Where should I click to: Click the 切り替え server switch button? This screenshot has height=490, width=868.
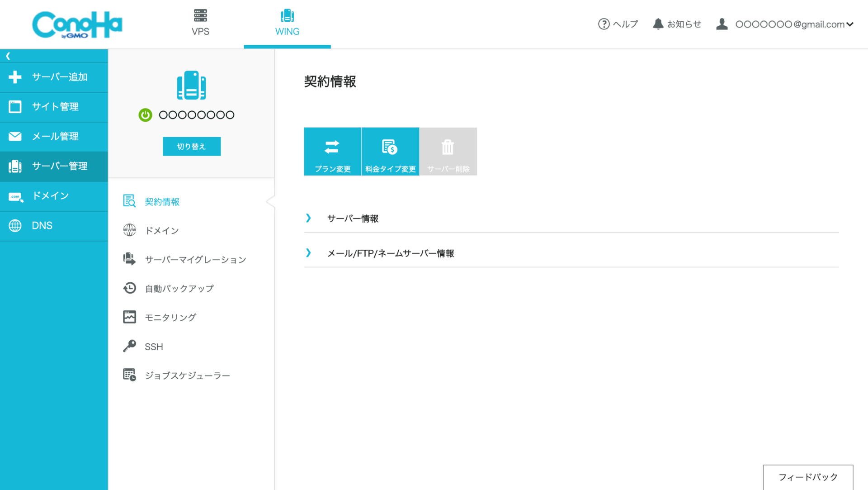pos(192,147)
